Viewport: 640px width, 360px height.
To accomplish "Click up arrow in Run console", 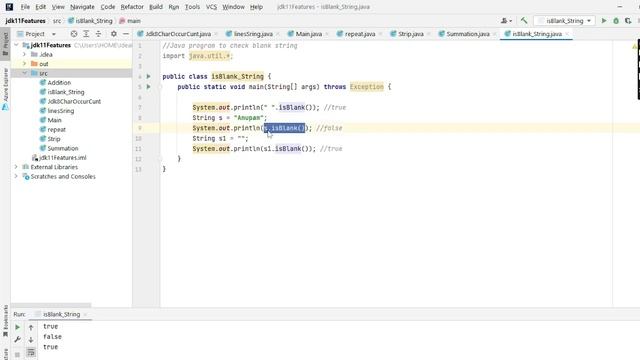I will [x=31, y=327].
